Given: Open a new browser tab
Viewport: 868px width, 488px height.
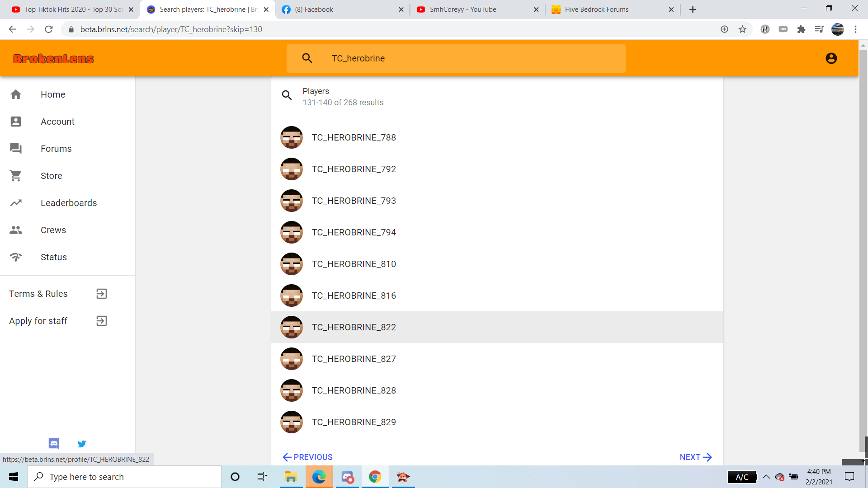Looking at the screenshot, I should (693, 9).
